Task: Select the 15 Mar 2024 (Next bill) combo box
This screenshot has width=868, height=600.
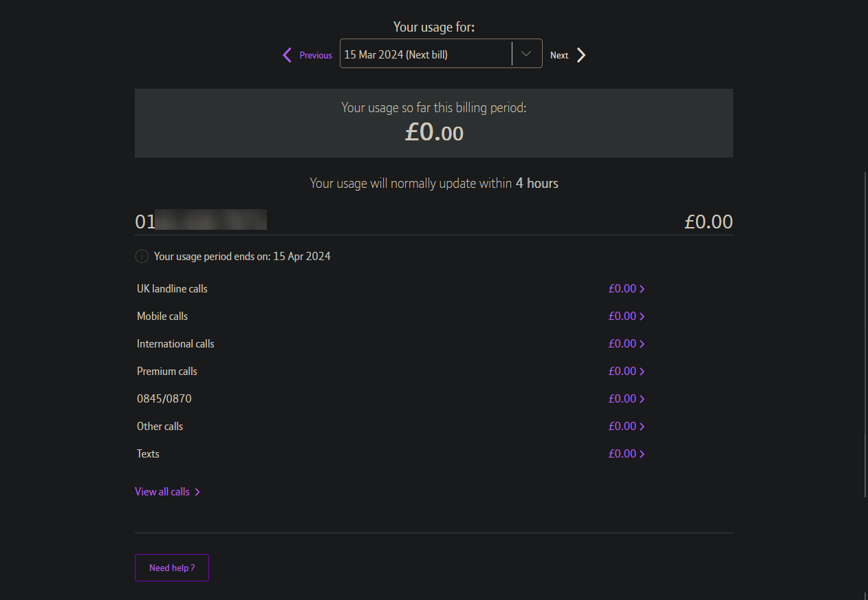Action: [x=441, y=54]
